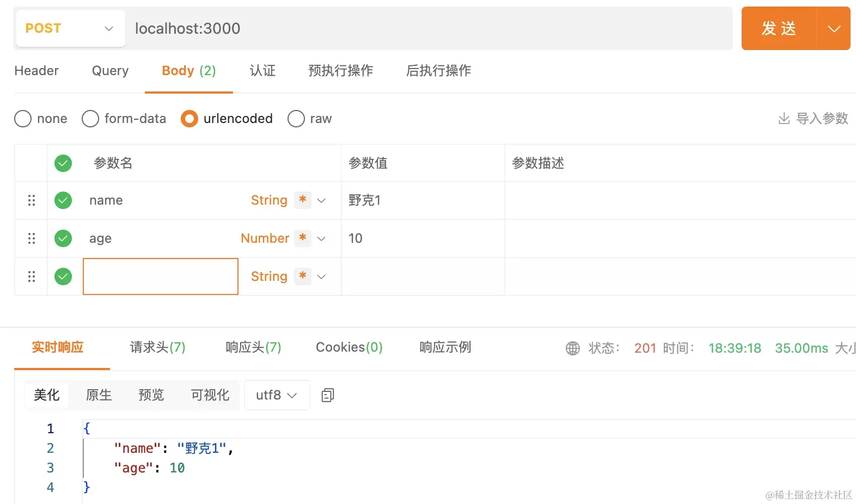Select the 可视化 visualize view
856x504 pixels.
coord(210,395)
